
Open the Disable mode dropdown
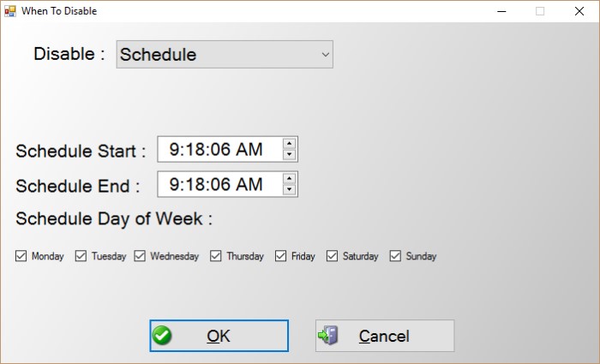pyautogui.click(x=225, y=55)
